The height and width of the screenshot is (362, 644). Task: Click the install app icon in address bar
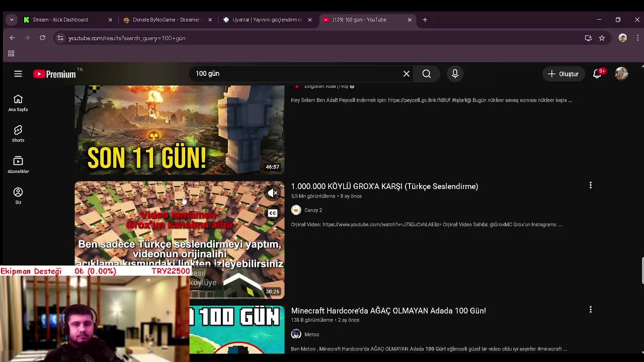coord(588,38)
